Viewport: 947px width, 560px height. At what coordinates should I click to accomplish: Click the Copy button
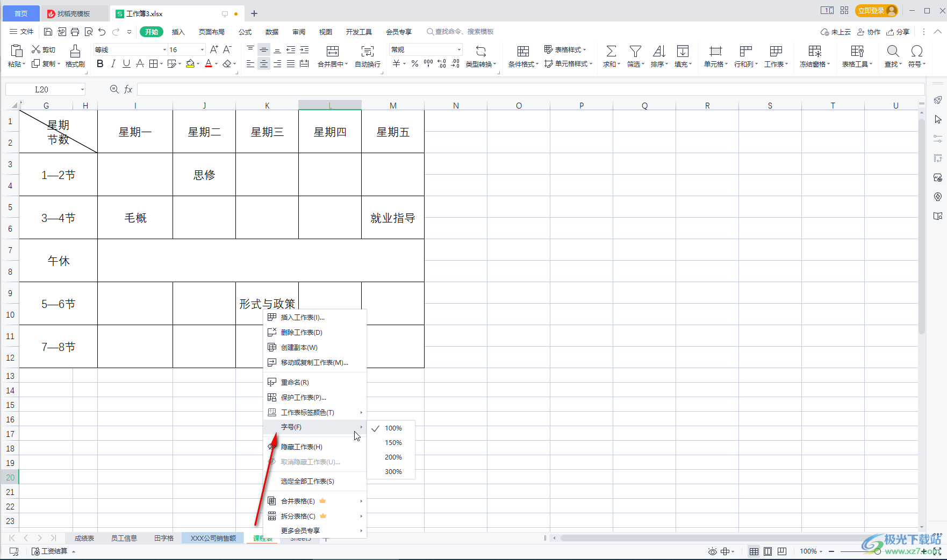(45, 63)
